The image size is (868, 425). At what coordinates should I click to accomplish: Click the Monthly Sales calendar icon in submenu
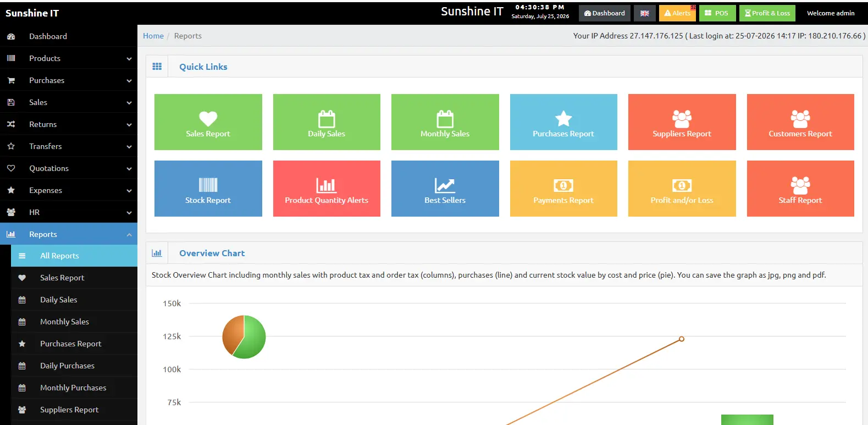(22, 322)
